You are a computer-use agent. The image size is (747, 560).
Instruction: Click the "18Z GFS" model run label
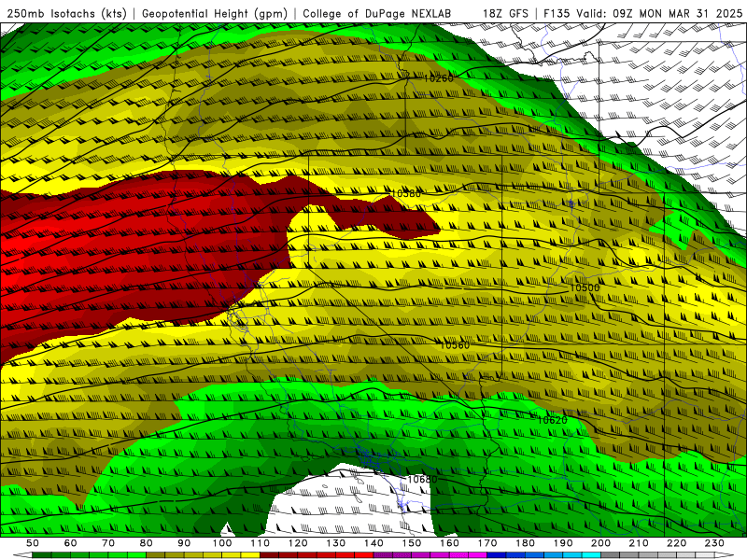tap(505, 13)
